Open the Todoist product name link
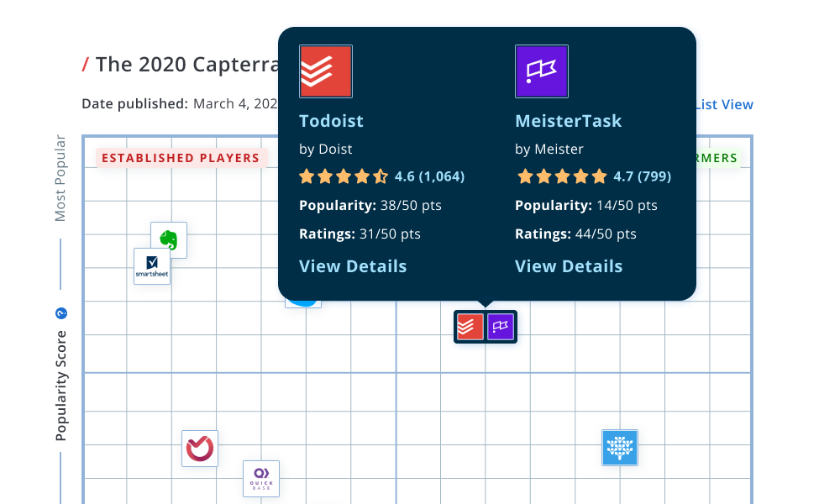The height and width of the screenshot is (504, 840). click(x=331, y=121)
